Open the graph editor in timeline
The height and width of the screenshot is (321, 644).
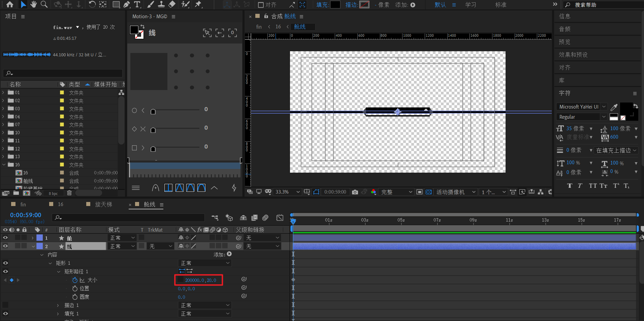point(280,217)
